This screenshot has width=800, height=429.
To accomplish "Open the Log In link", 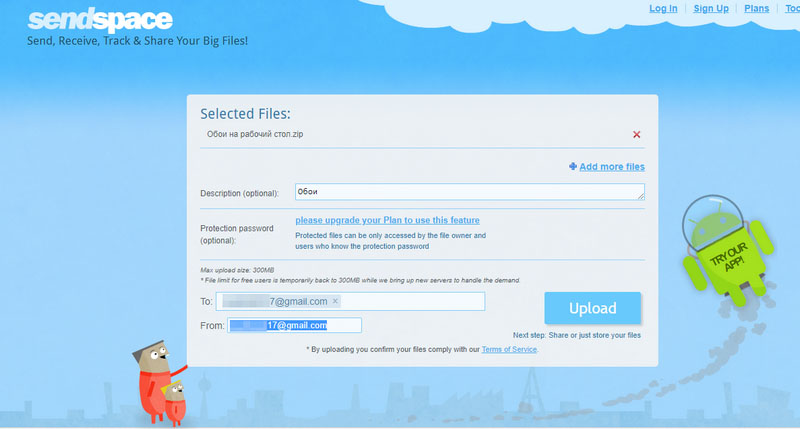I will pyautogui.click(x=663, y=9).
